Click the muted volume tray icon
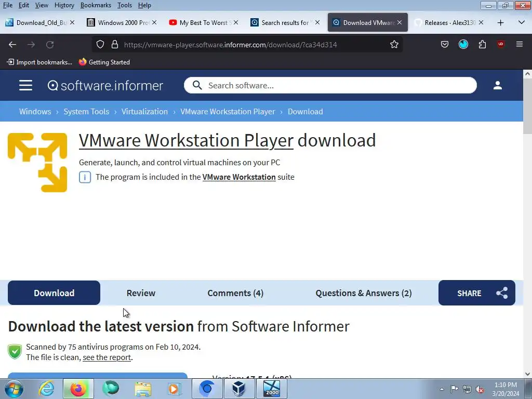The height and width of the screenshot is (399, 532). click(x=480, y=390)
